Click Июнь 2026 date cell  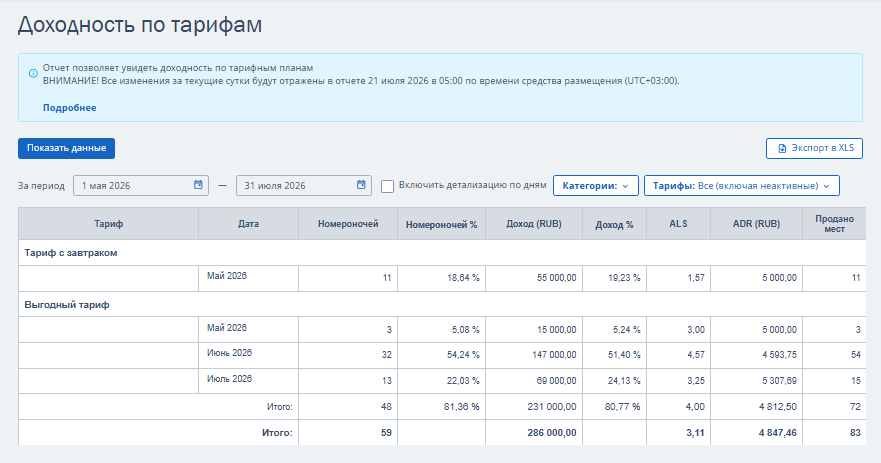point(248,355)
